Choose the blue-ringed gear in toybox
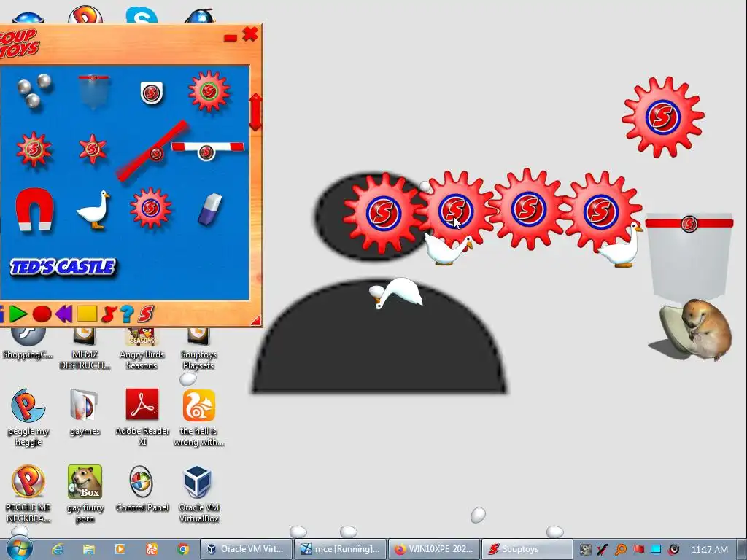This screenshot has width=747, height=560. (x=150, y=208)
